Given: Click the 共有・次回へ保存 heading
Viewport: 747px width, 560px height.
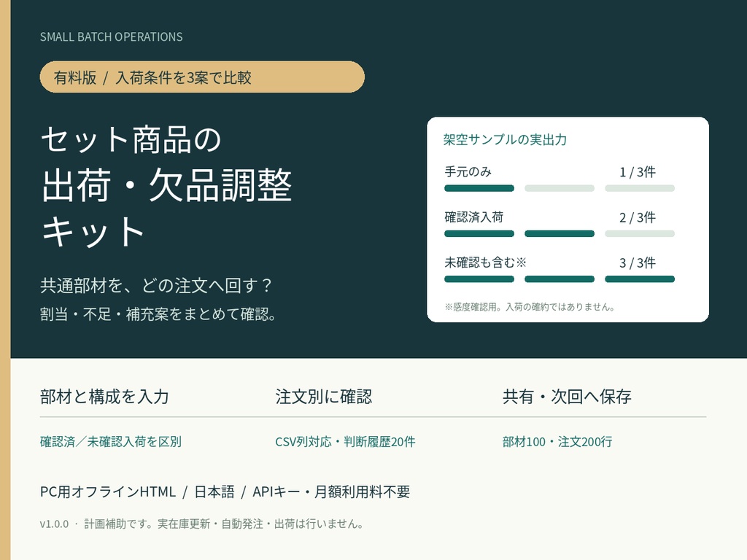Looking at the screenshot, I should (x=567, y=396).
